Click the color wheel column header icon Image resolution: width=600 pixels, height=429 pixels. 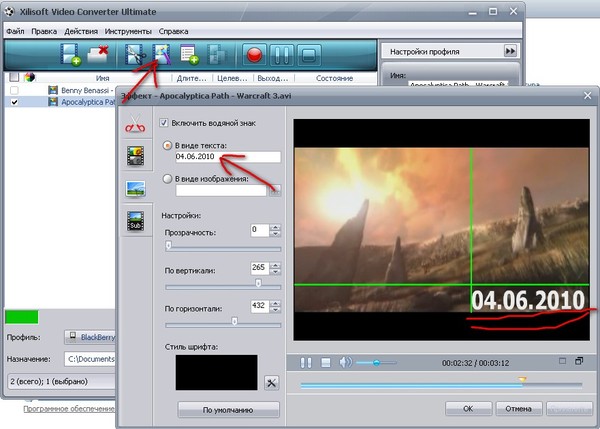tap(29, 78)
